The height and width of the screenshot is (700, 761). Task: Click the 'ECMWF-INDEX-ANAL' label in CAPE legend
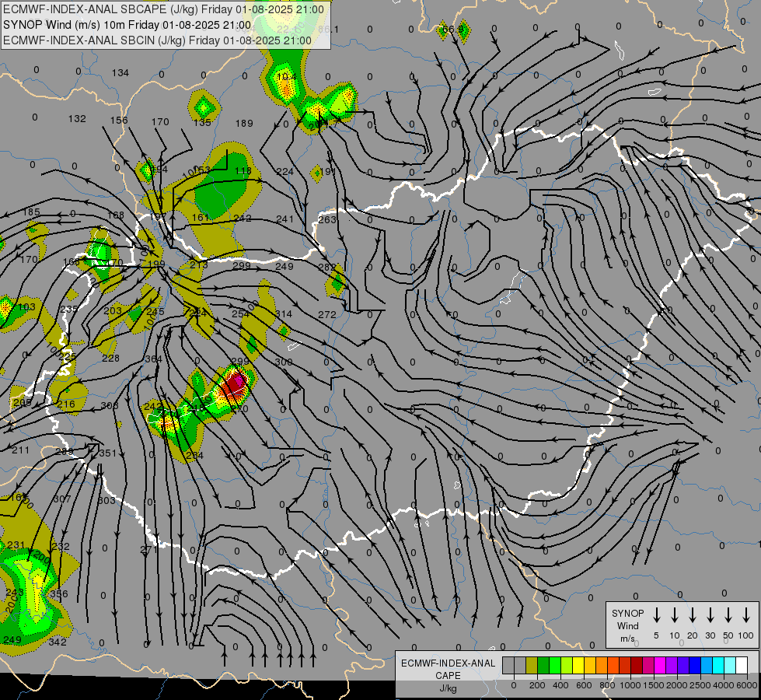448,663
